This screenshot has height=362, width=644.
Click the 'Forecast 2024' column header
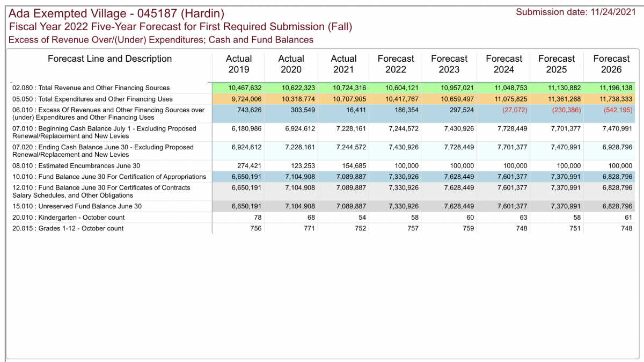click(504, 64)
